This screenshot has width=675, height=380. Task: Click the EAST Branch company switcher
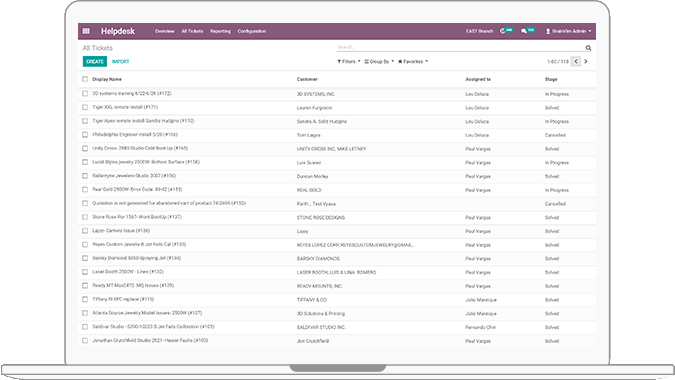pyautogui.click(x=479, y=31)
